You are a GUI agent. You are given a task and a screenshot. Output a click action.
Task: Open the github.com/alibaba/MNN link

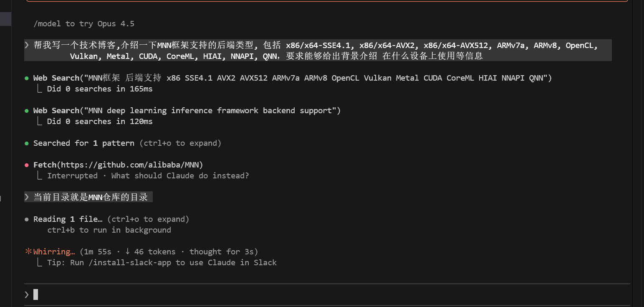click(x=132, y=165)
